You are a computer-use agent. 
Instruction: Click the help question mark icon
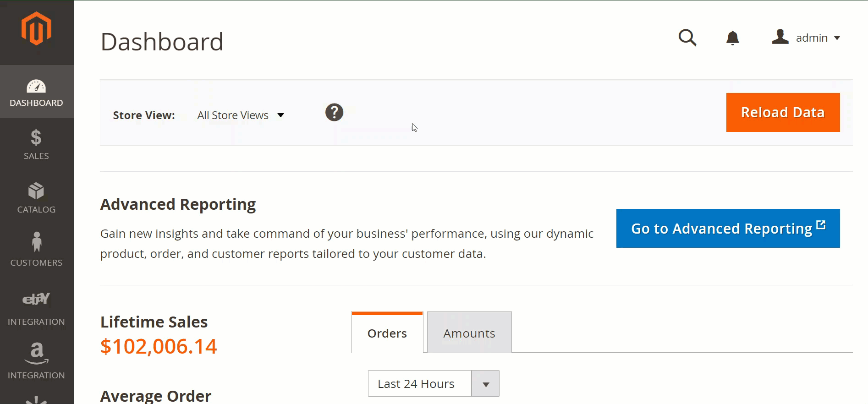pos(334,112)
